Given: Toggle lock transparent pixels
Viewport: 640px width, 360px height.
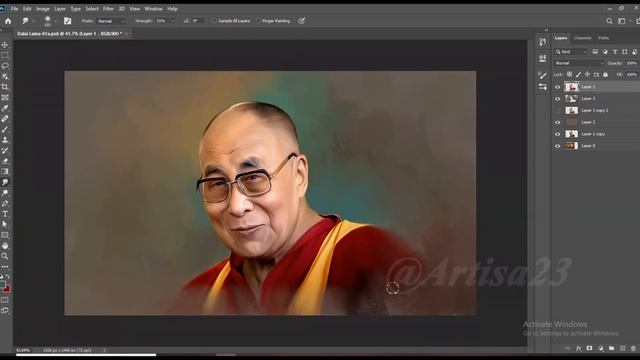Looking at the screenshot, I should click(x=569, y=75).
